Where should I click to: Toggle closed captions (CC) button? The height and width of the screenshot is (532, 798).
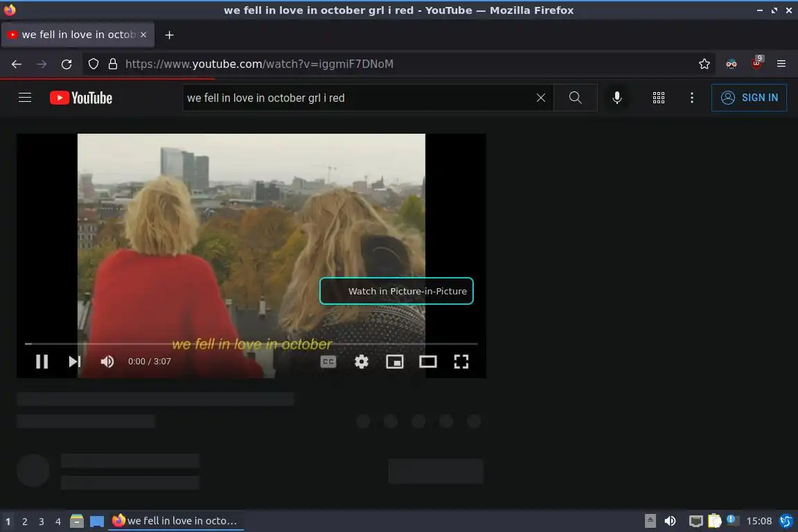(x=328, y=362)
